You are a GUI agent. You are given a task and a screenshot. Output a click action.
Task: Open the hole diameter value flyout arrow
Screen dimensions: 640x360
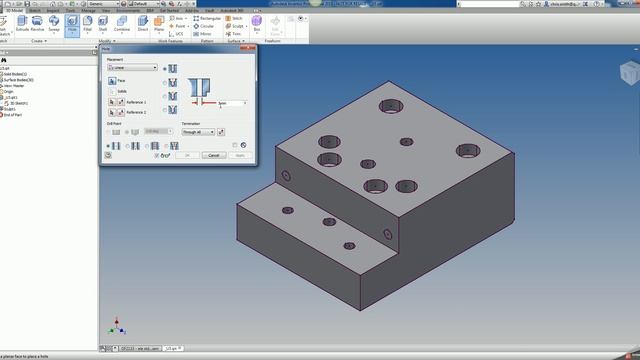point(245,103)
